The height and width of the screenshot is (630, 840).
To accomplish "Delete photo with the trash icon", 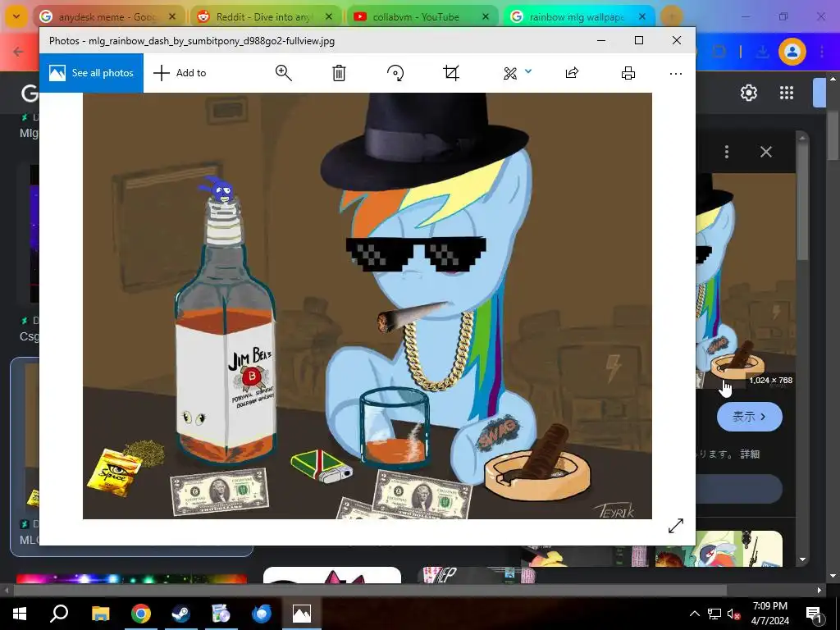I will [339, 73].
